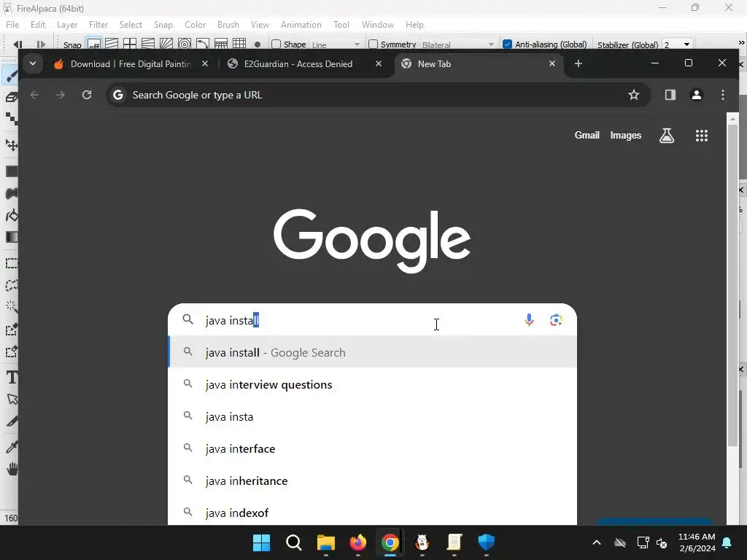Choose suggestion java inheritance
Viewport: 747px width, 560px height.
373,481
